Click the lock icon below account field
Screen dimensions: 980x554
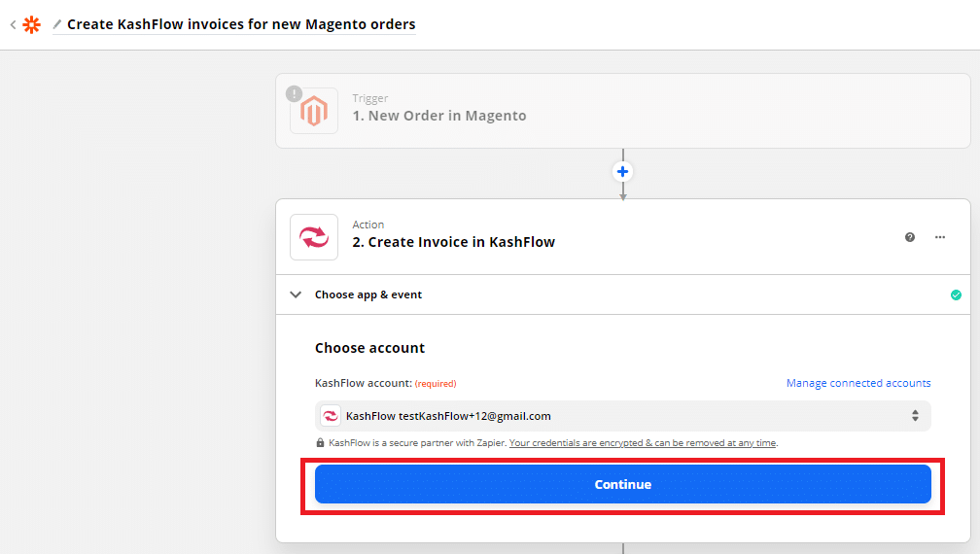[x=321, y=443]
